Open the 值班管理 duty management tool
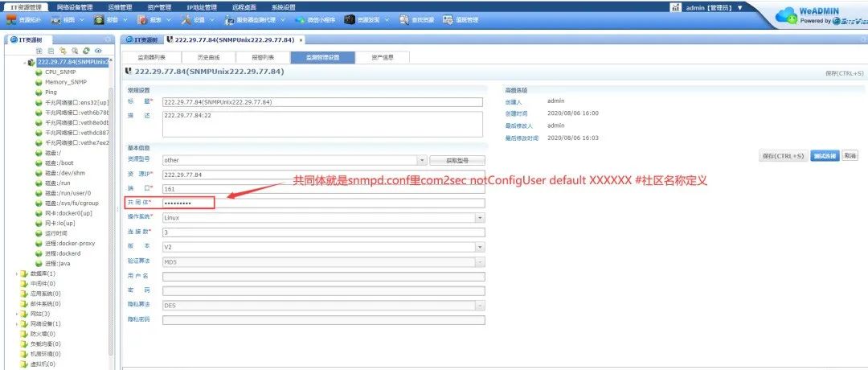 coord(461,20)
